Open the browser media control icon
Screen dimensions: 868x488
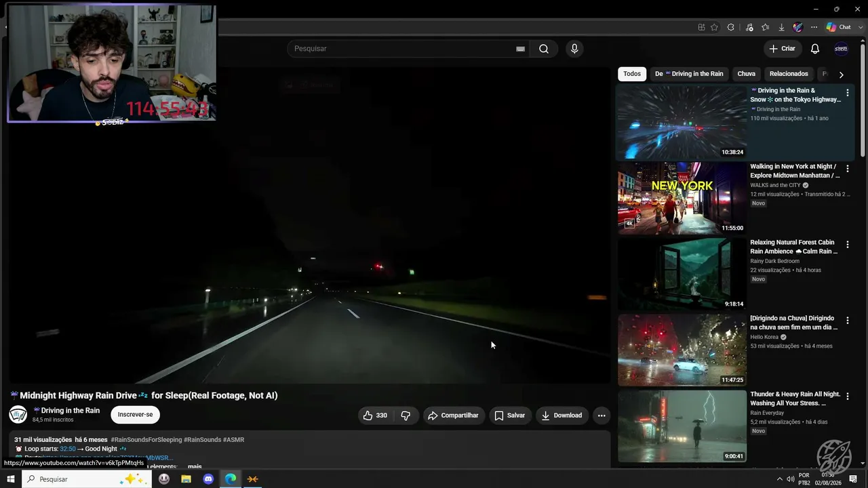click(x=749, y=27)
